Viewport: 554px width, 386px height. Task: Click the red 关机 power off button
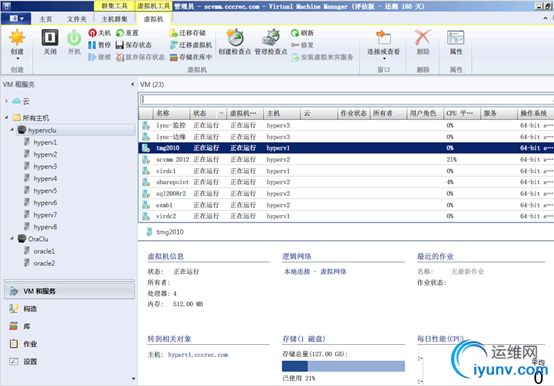100,33
